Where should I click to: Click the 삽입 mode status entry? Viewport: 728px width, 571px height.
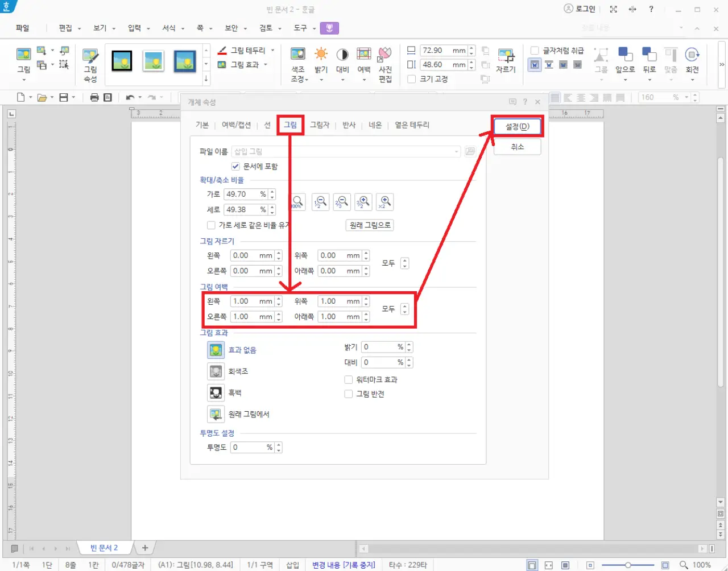pos(292,565)
